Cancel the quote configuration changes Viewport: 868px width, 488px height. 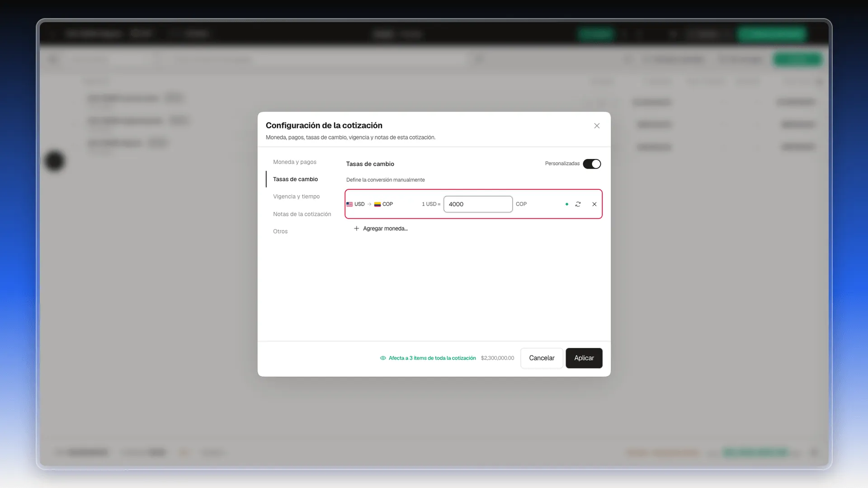tap(542, 358)
